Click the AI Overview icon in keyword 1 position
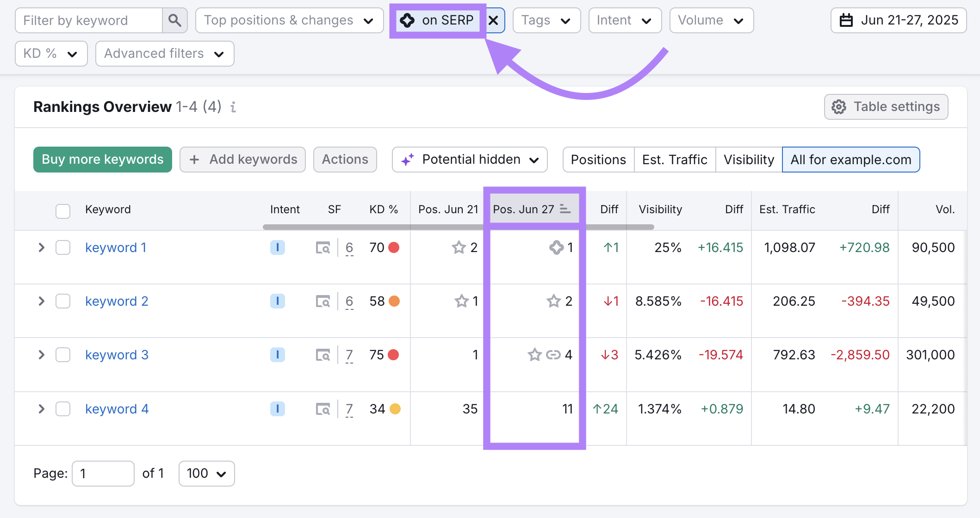This screenshot has height=518, width=980. click(556, 247)
